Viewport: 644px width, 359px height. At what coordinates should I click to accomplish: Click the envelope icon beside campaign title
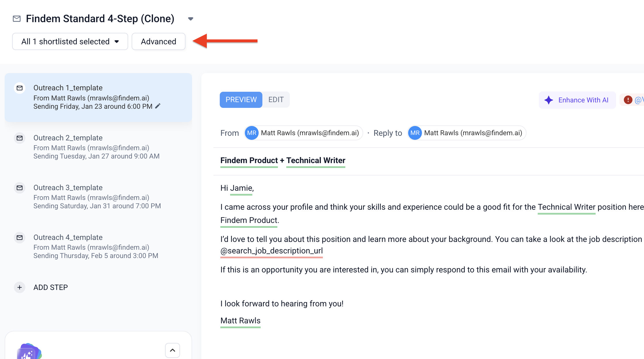coord(17,19)
